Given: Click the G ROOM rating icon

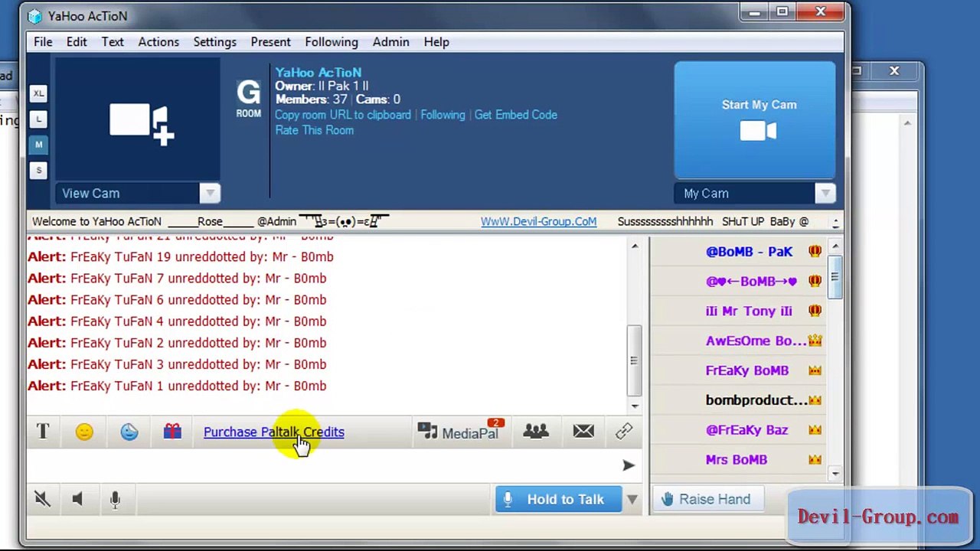Looking at the screenshot, I should tap(248, 99).
